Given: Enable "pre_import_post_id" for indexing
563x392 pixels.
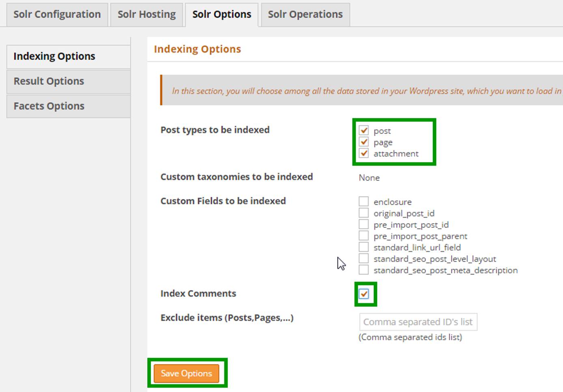Looking at the screenshot, I should (364, 224).
